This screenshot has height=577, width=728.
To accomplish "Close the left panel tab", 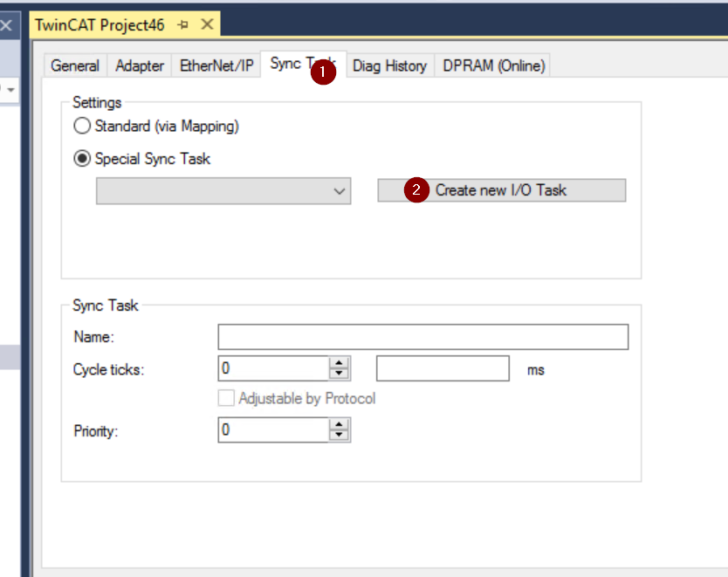I will 6,24.
